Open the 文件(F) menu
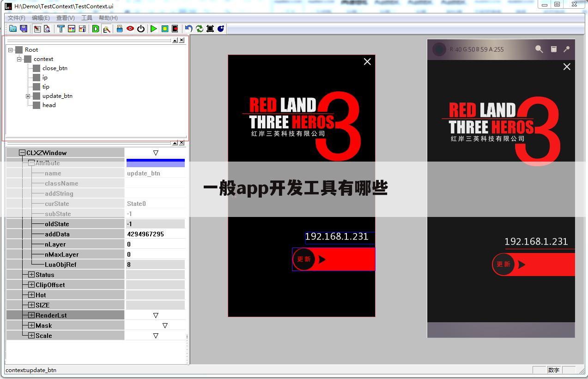 tap(17, 18)
